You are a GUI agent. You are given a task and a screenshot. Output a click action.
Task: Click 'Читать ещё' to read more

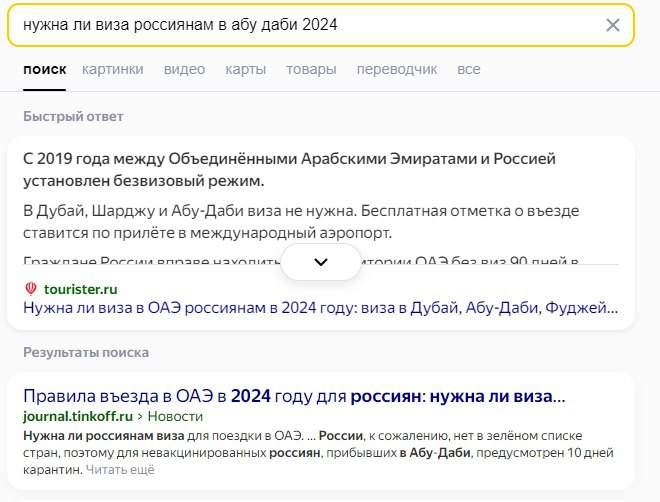tap(119, 468)
